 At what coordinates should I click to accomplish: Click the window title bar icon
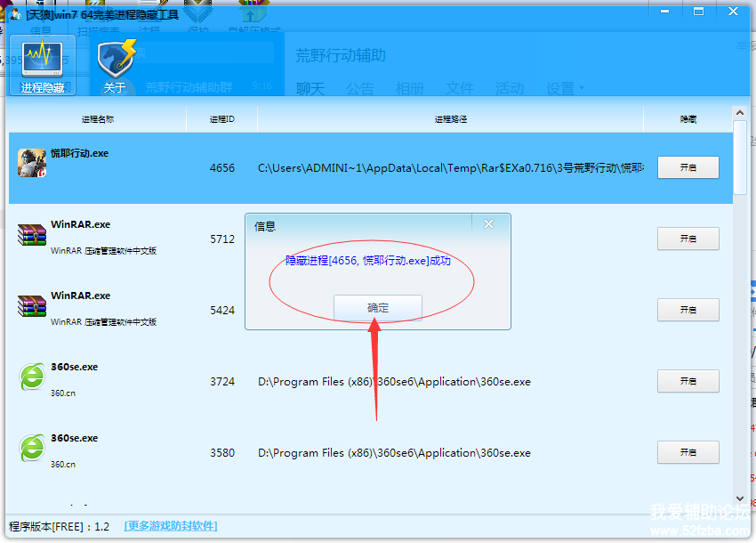click(15, 14)
